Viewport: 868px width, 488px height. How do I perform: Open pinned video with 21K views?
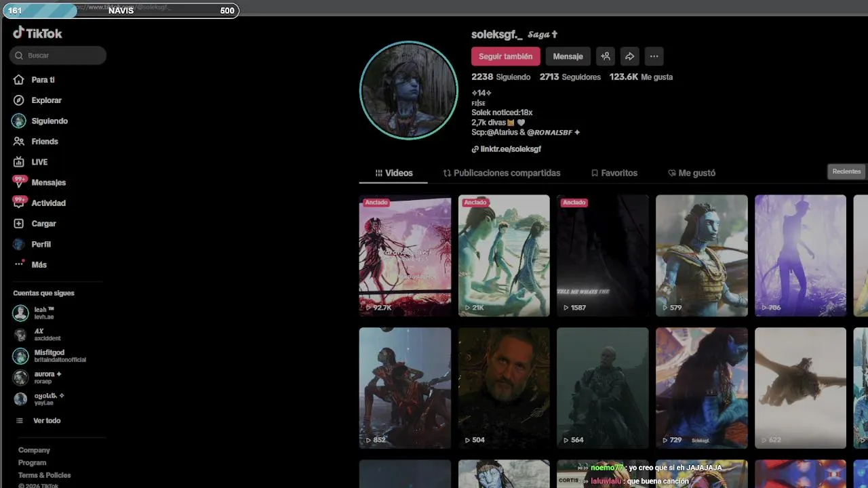point(504,256)
